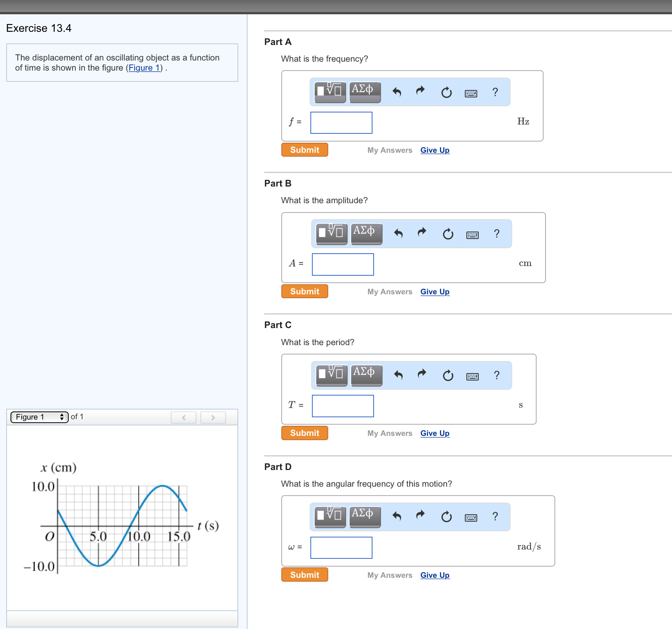Click Give Up for Part B
Viewport: 672px width, 629px height.
point(435,292)
